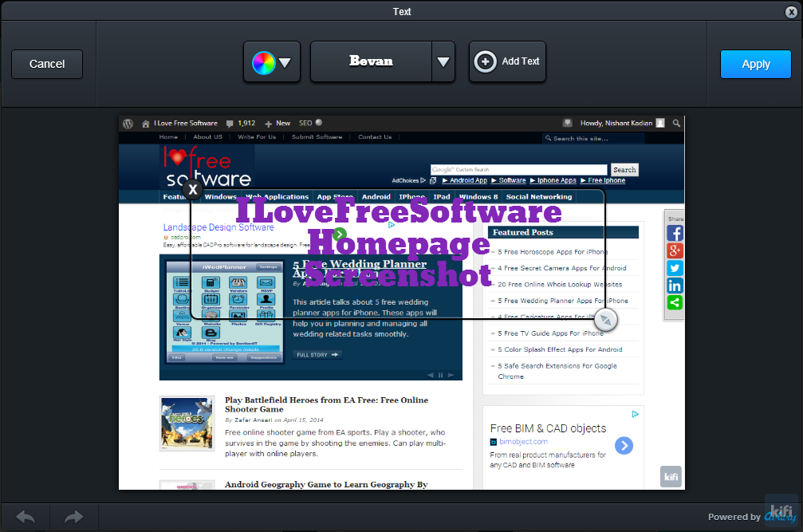Close the Text editor panel
The width and height of the screenshot is (803, 532).
[791, 12]
